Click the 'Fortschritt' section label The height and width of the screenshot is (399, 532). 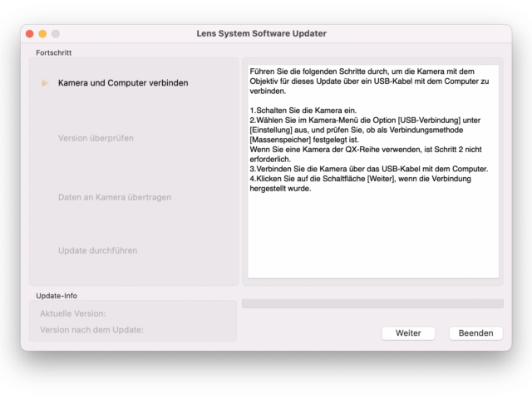(x=53, y=52)
